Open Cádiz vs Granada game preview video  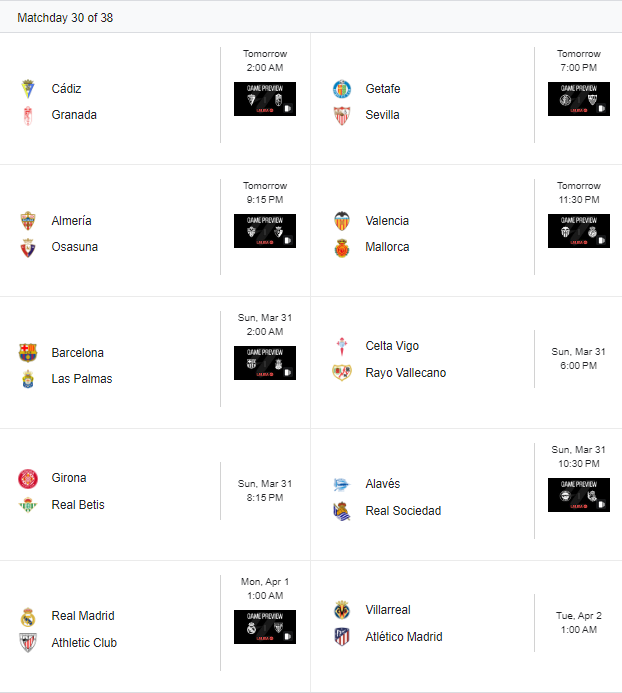click(x=265, y=99)
